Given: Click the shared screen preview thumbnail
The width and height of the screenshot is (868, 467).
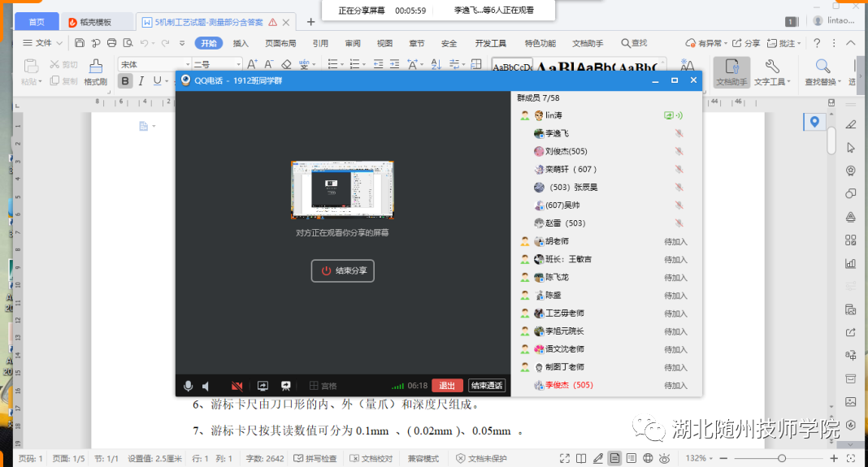Looking at the screenshot, I should (x=342, y=189).
